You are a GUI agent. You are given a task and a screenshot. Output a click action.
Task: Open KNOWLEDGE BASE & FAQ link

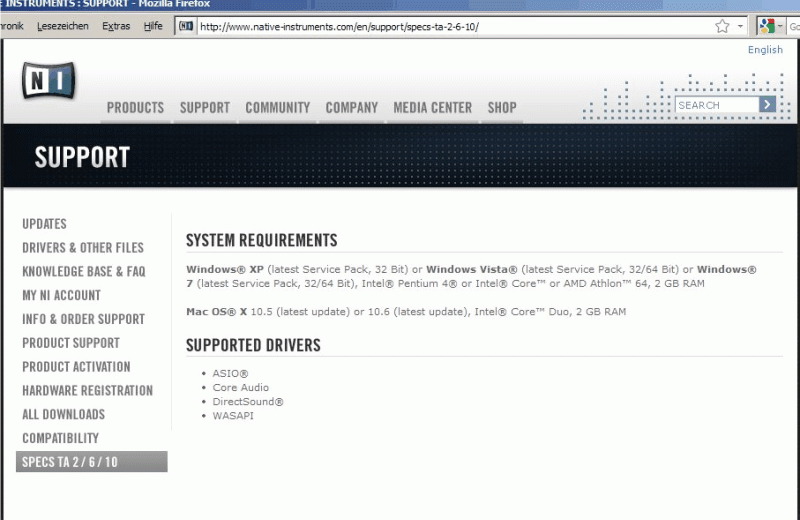point(84,272)
